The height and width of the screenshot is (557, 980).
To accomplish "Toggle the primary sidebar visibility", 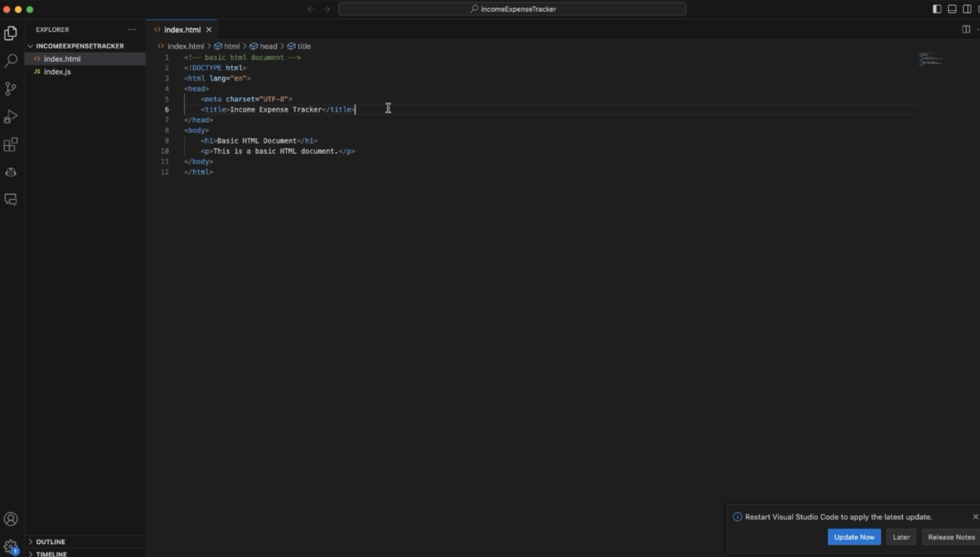I will click(937, 9).
